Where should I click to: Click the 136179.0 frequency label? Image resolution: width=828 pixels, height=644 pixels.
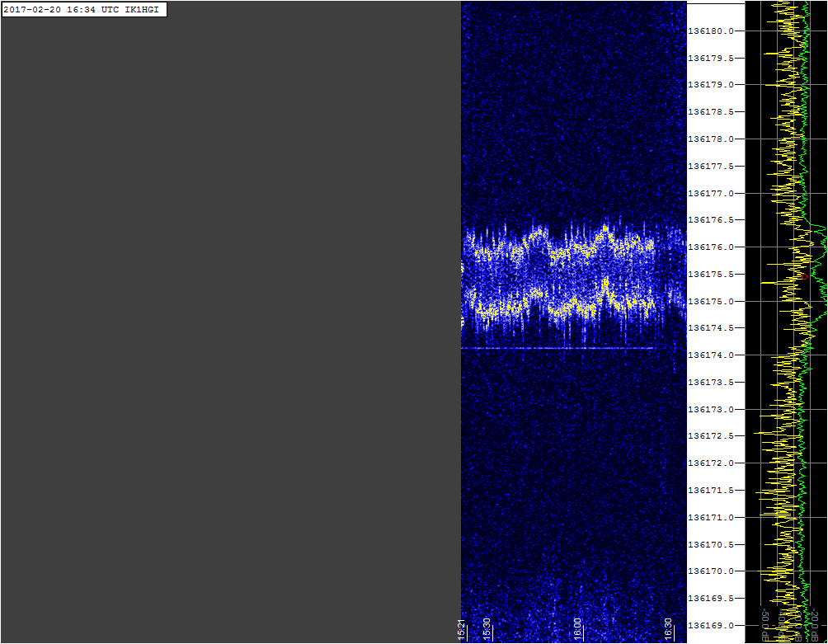(x=711, y=84)
